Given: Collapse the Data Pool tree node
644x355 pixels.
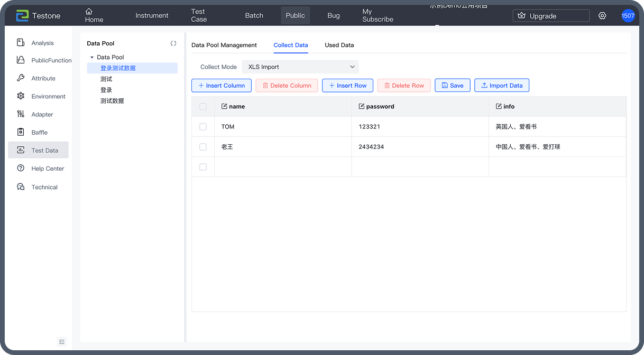Looking at the screenshot, I should point(92,57).
